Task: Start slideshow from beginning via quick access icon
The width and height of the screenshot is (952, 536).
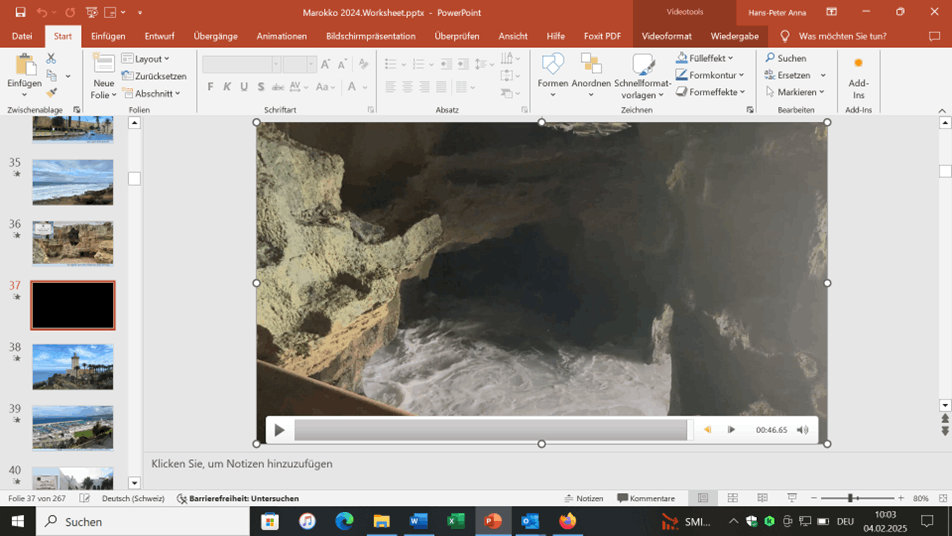Action: [x=92, y=12]
